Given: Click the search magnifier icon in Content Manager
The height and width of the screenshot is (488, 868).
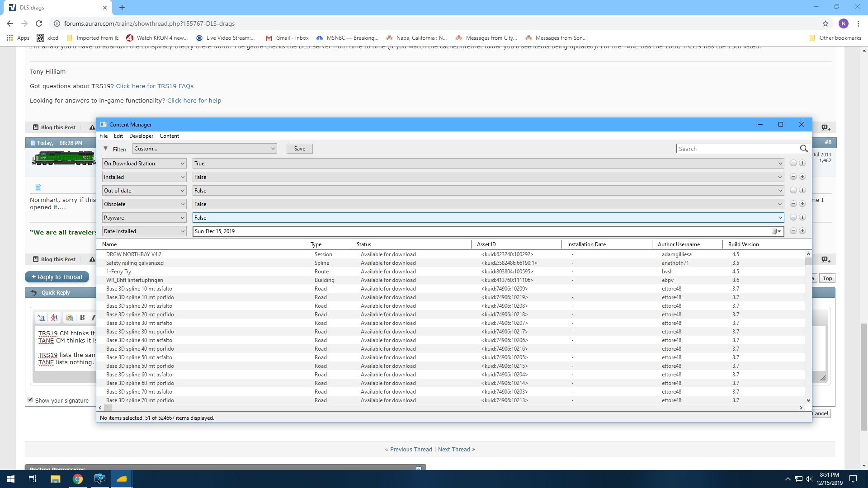Looking at the screenshot, I should pyautogui.click(x=803, y=149).
